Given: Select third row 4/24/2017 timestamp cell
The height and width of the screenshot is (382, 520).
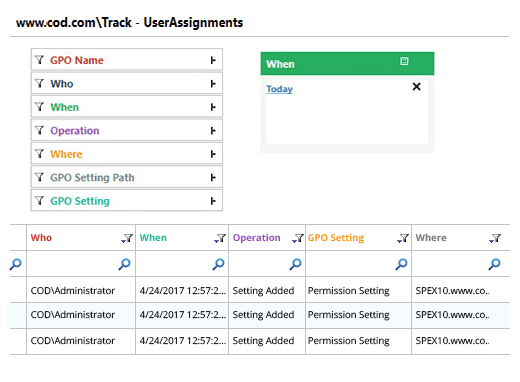Looking at the screenshot, I should pyautogui.click(x=183, y=341).
